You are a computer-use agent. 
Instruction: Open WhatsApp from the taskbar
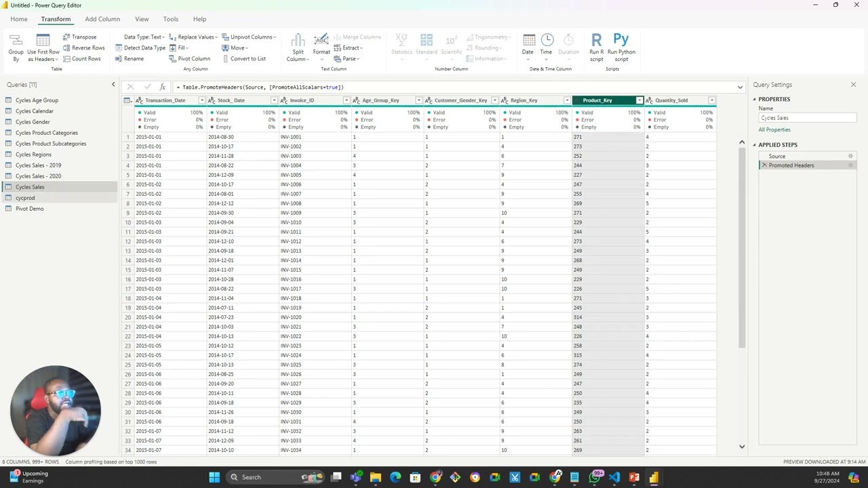point(595,477)
